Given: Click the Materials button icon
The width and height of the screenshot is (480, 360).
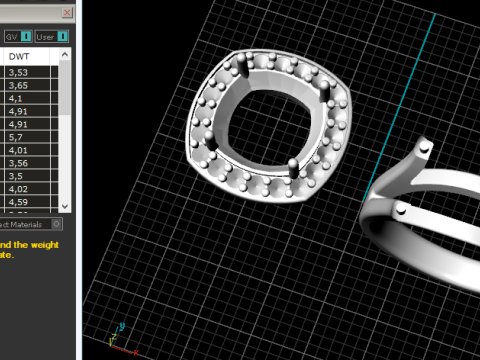Looking at the screenshot, I should tap(57, 224).
